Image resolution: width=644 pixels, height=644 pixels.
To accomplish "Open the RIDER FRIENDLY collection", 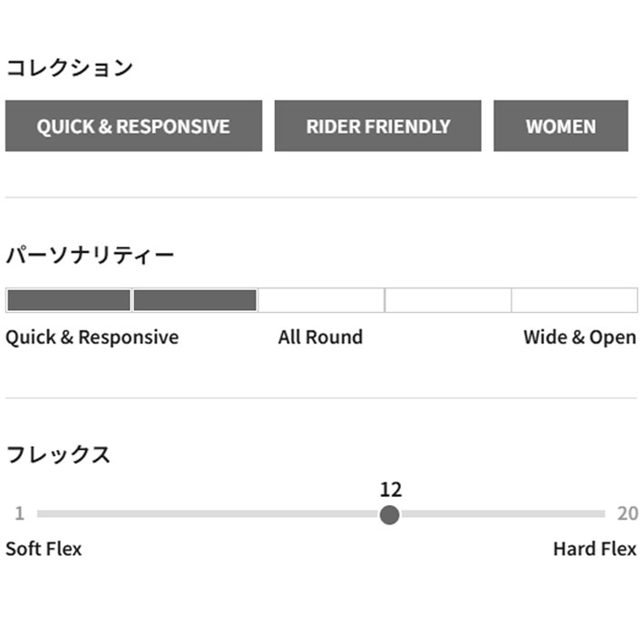I will coord(377,126).
